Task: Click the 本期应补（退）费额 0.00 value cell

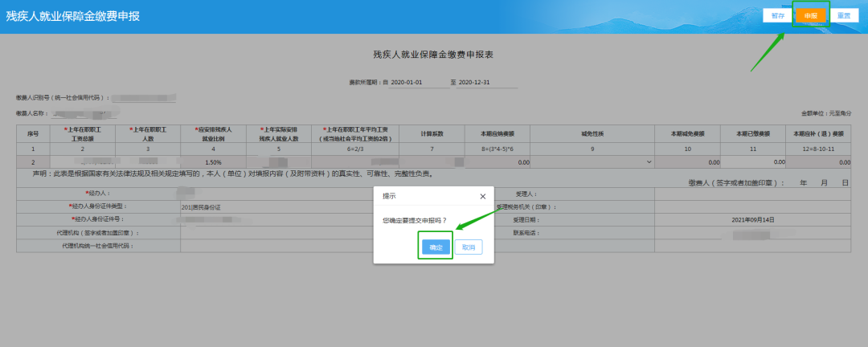Action: click(x=819, y=162)
